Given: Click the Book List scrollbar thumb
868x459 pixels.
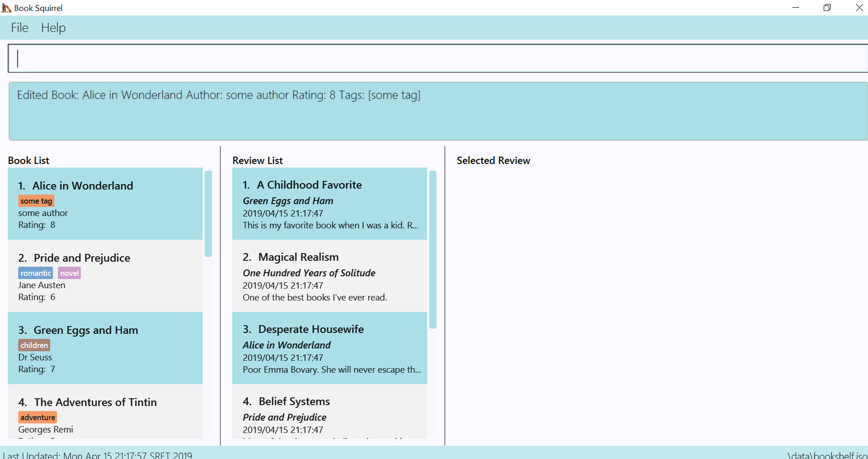Looking at the screenshot, I should pyautogui.click(x=209, y=214).
